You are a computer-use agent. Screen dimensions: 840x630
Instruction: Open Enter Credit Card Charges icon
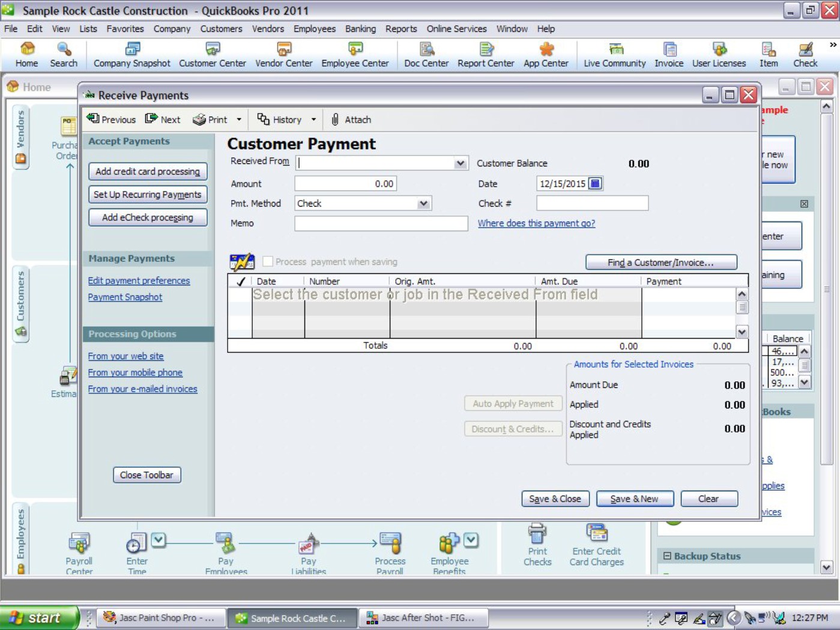tap(597, 545)
